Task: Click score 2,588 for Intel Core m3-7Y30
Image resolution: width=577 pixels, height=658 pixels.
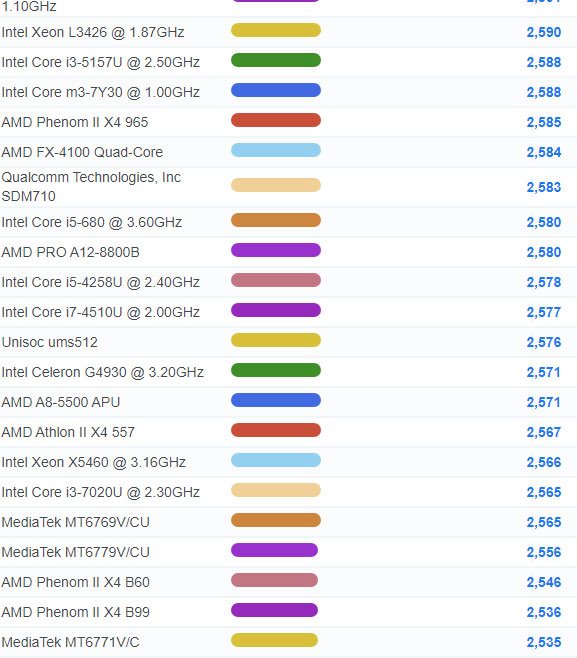Action: point(544,92)
